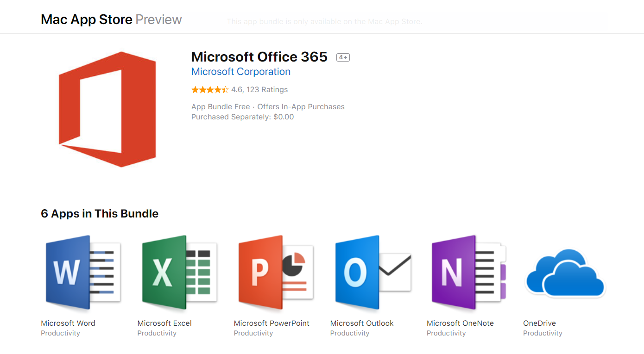Select the purple OneNote app icon
644x354 pixels.
pyautogui.click(x=469, y=273)
